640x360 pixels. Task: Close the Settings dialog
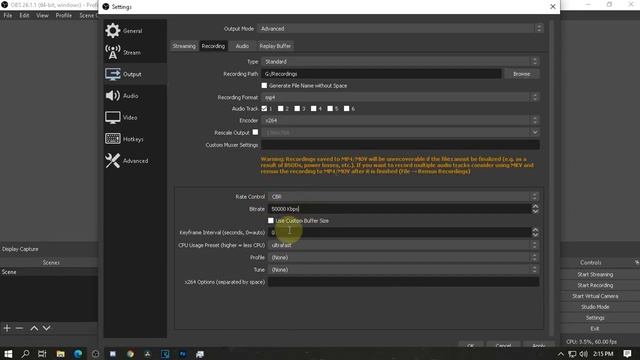553,7
